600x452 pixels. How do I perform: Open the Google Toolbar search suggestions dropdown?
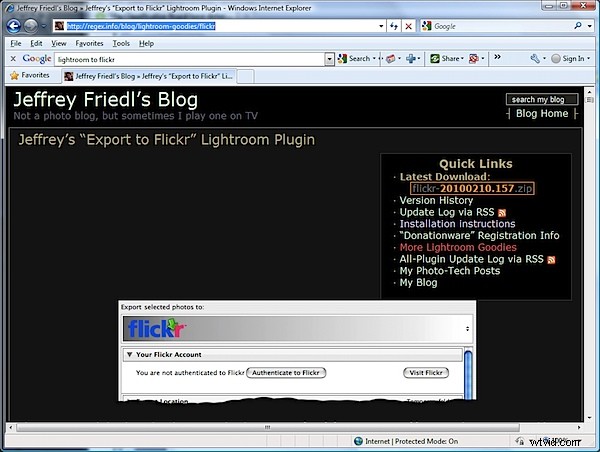click(329, 59)
